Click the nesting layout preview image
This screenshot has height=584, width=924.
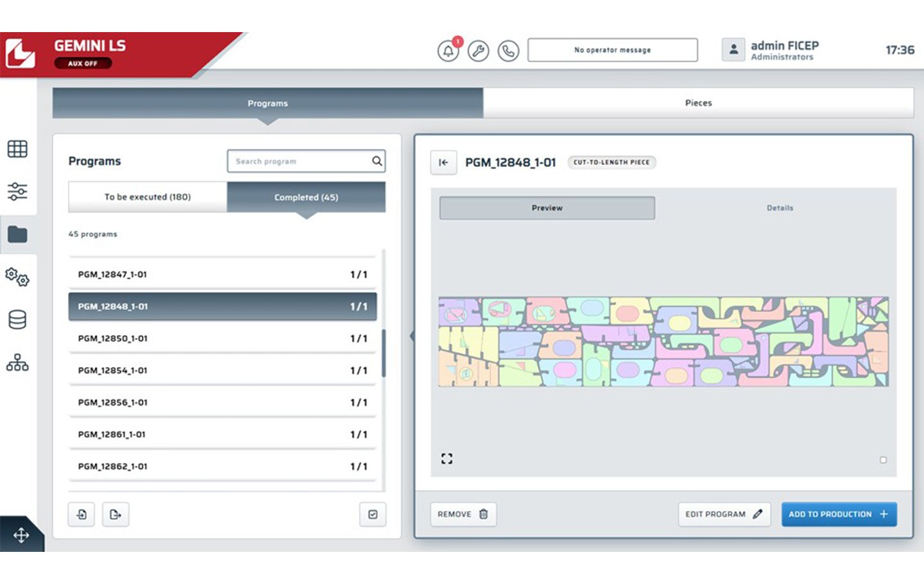point(663,341)
